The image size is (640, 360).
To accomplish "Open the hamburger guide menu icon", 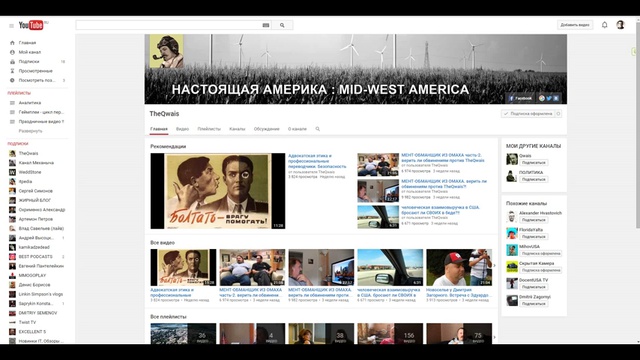I will pyautogui.click(x=11, y=26).
